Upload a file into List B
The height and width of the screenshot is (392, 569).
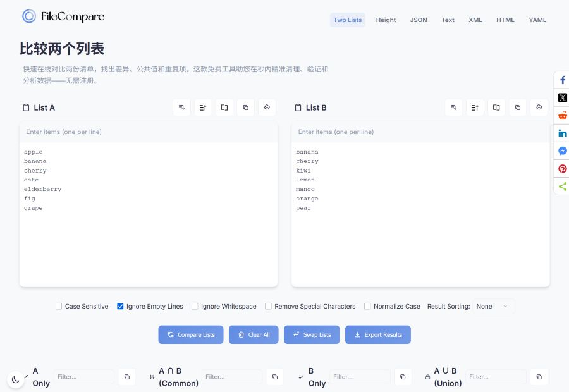[x=539, y=107]
